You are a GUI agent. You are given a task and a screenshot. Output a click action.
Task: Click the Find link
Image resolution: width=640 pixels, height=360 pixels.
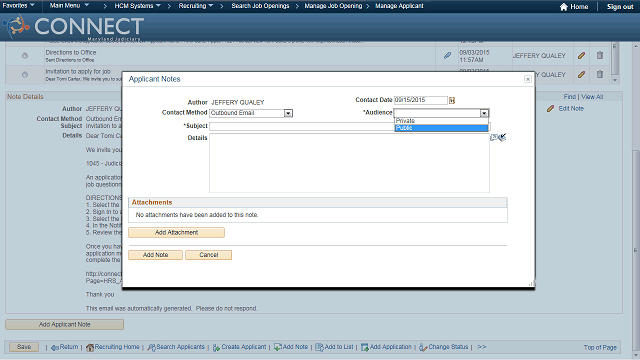569,97
